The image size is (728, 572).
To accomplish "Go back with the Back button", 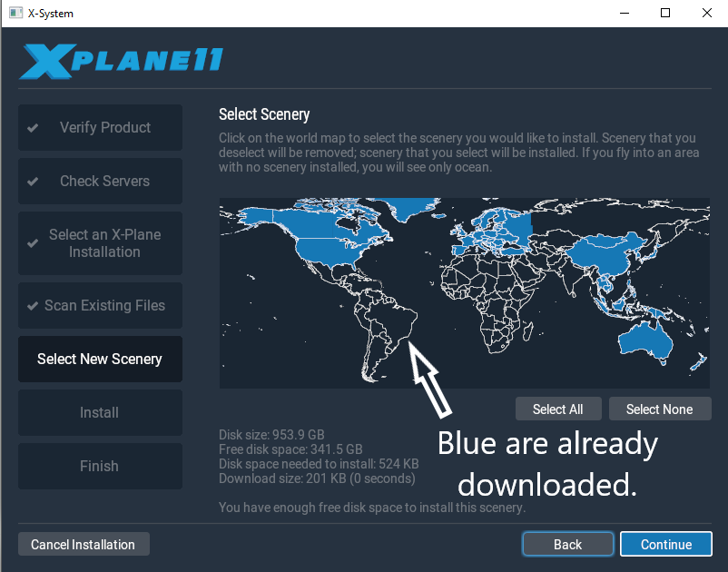I will pyautogui.click(x=567, y=544).
